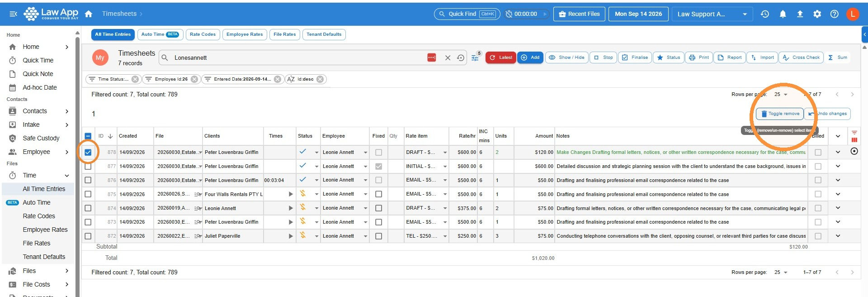Click the red dots icon in the search box
868x297 pixels.
pos(432,57)
